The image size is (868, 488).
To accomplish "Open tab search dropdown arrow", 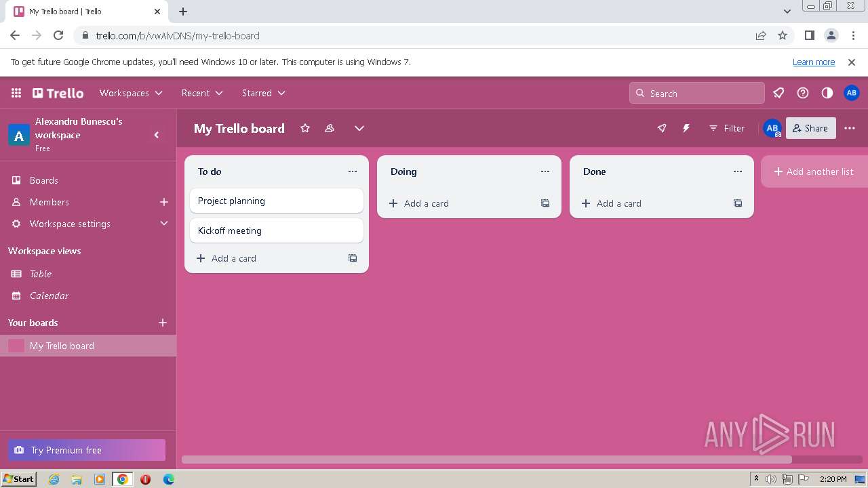I will (x=787, y=11).
